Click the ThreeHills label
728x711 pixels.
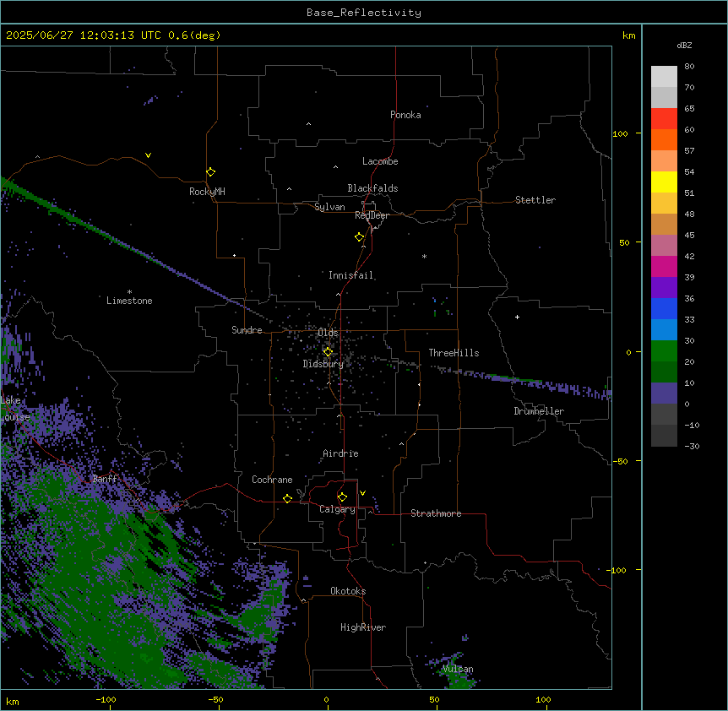pyautogui.click(x=454, y=353)
